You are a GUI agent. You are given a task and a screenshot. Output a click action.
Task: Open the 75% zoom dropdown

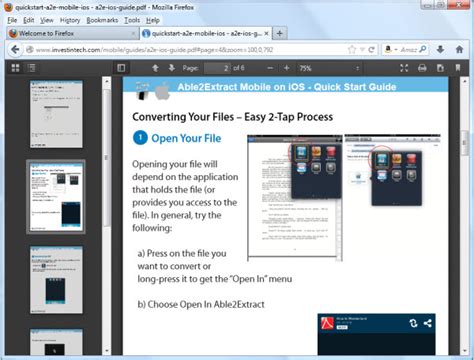point(329,68)
